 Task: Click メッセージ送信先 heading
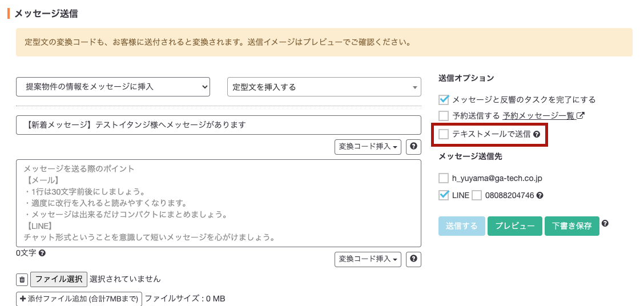tap(470, 156)
